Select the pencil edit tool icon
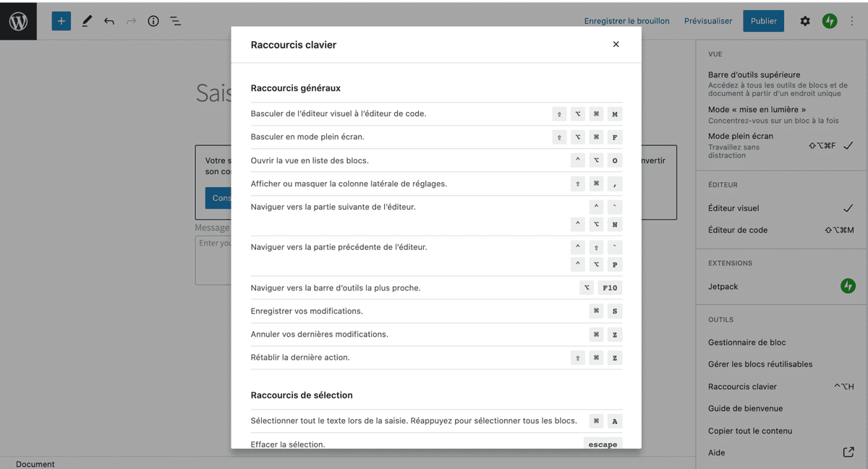The image size is (868, 469). (x=87, y=21)
